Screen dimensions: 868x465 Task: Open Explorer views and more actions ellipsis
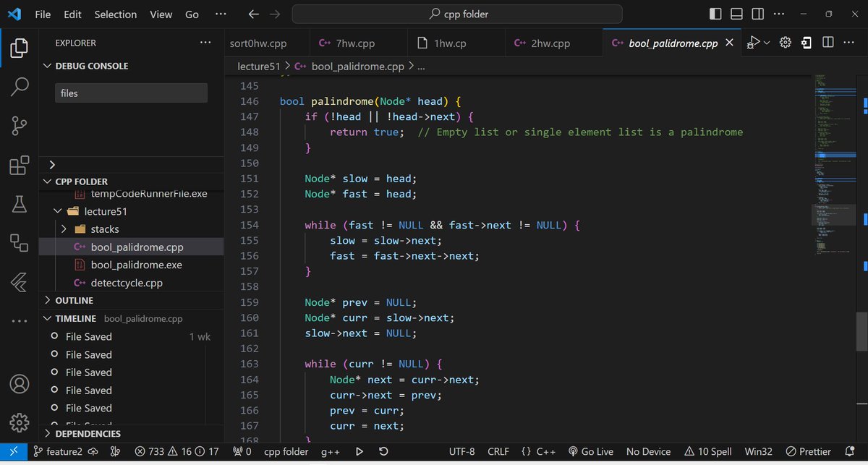(x=206, y=43)
